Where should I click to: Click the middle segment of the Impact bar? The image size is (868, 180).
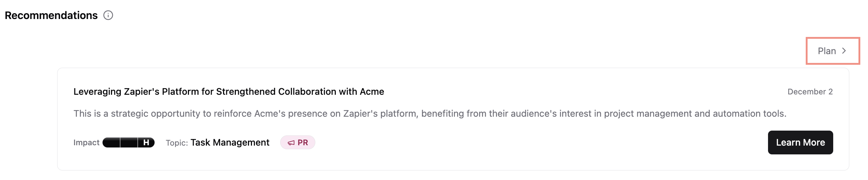[129, 143]
